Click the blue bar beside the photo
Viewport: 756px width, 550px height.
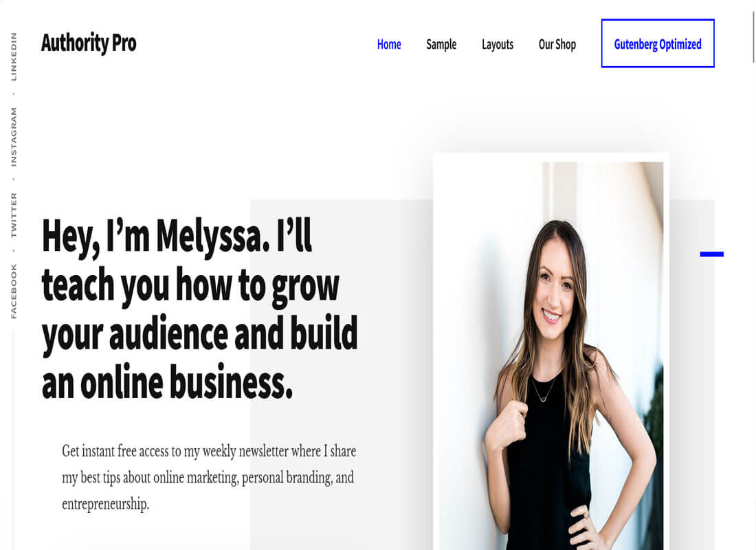coord(711,254)
